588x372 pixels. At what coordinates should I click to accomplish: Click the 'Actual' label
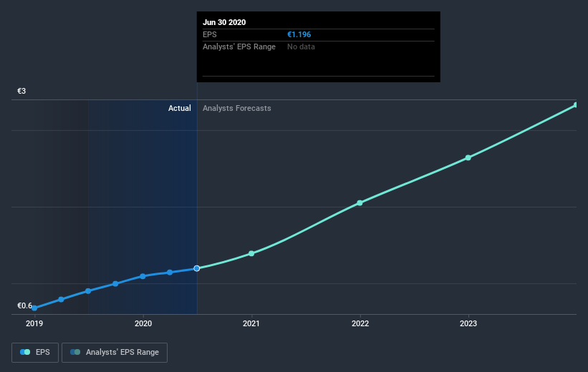pyautogui.click(x=179, y=108)
